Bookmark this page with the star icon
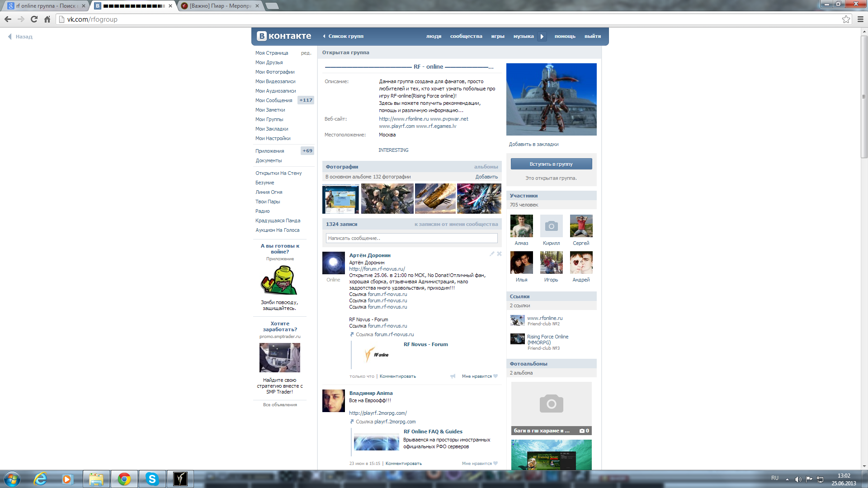The height and width of the screenshot is (488, 868). [x=846, y=19]
